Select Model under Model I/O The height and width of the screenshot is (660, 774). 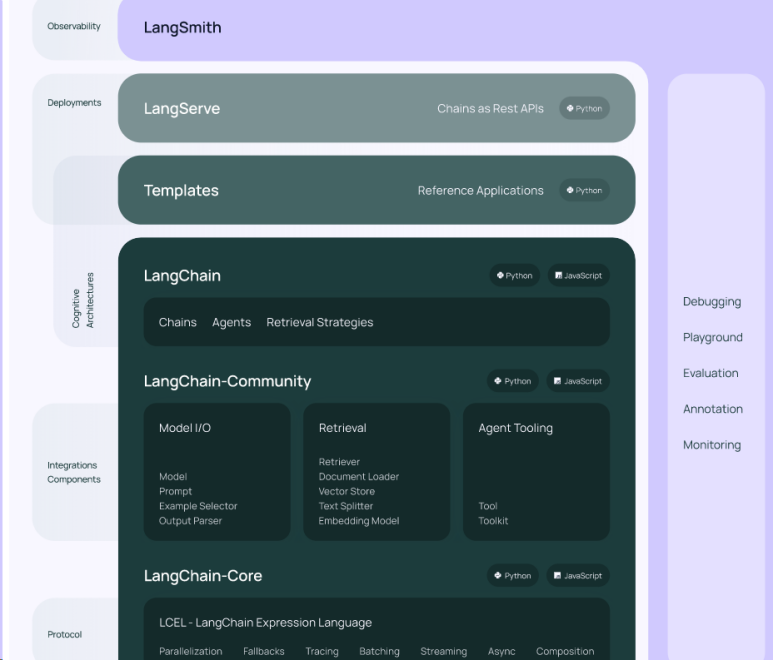[x=173, y=477]
